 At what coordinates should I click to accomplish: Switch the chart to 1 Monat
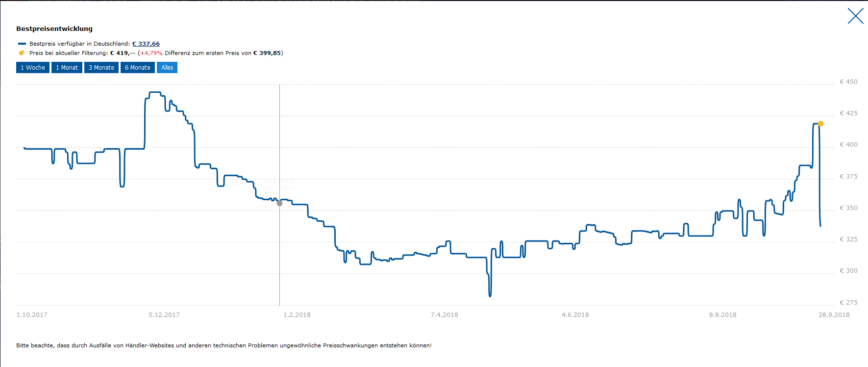tap(67, 68)
